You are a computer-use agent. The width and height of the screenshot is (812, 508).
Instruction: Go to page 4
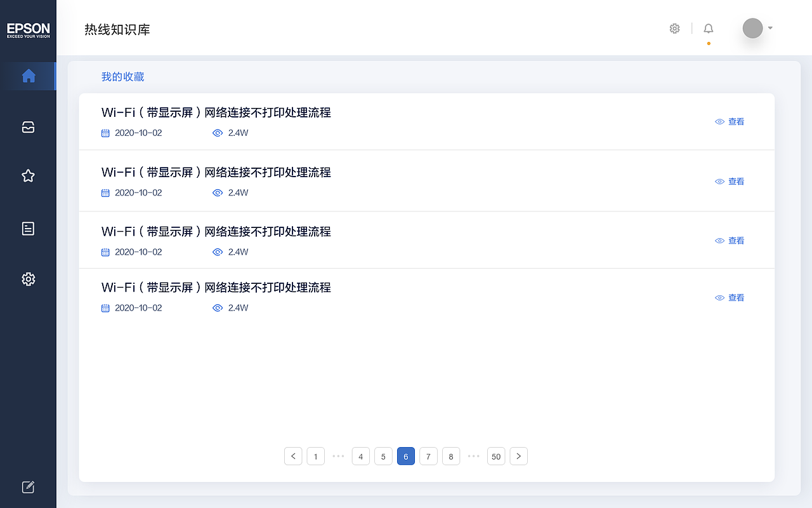361,456
